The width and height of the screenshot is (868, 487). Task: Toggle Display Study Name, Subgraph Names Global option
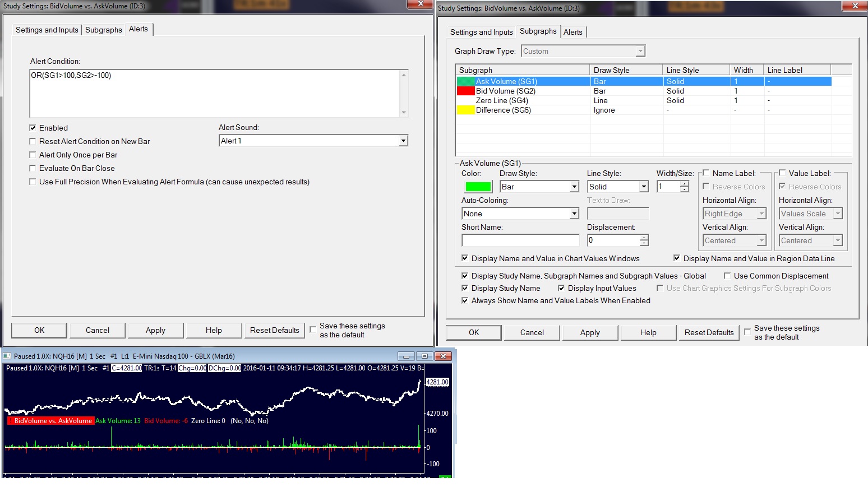pos(465,276)
